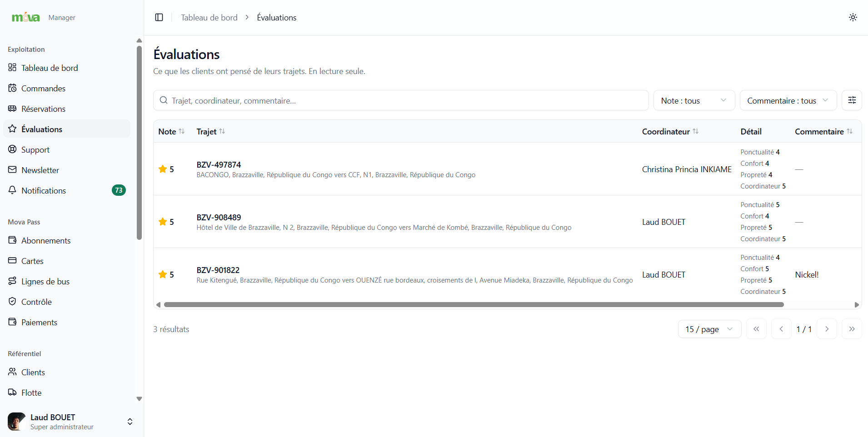Go to Réservations in the sidebar
Viewport: 868px width, 437px height.
[67, 109]
